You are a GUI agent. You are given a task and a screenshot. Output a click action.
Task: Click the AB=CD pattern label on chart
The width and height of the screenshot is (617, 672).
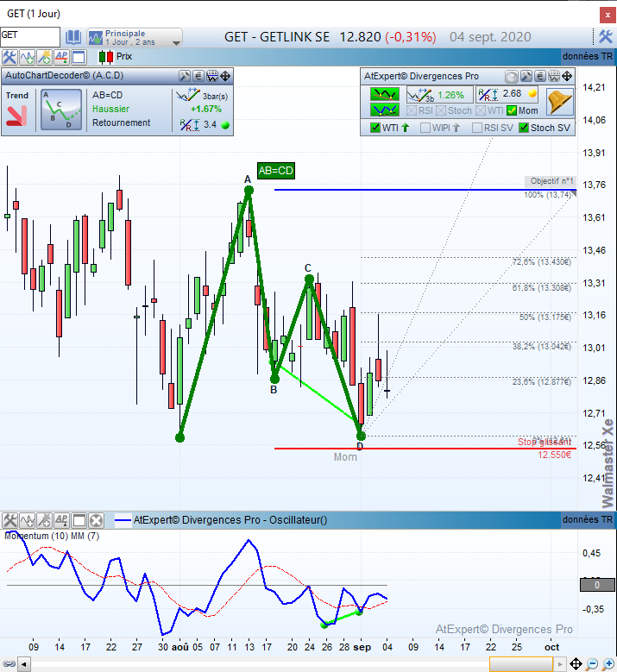(275, 171)
